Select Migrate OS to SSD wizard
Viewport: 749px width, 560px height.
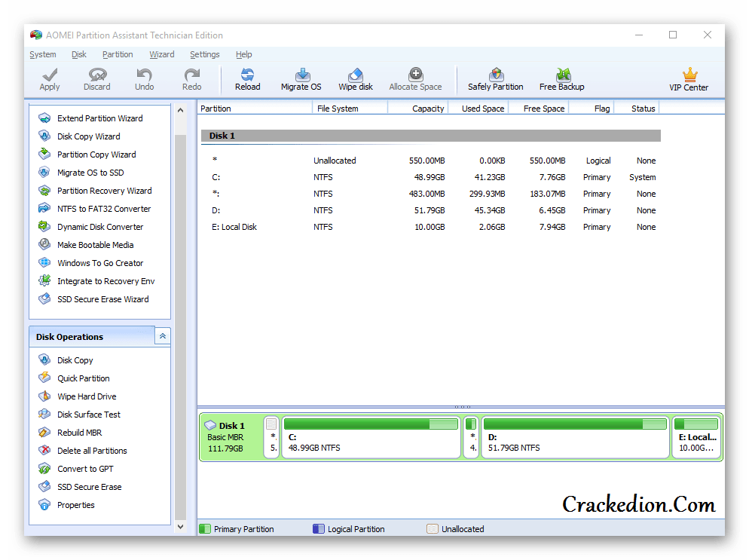click(90, 173)
